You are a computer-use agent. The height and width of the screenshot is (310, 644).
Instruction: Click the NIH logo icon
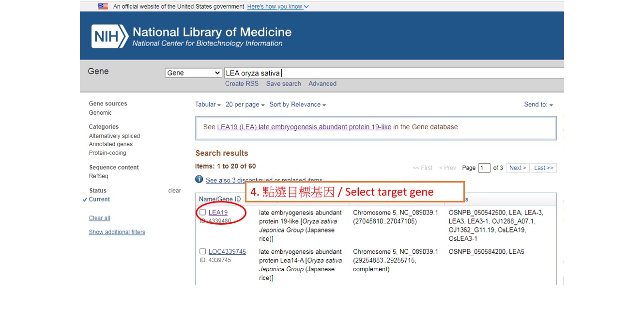click(110, 37)
